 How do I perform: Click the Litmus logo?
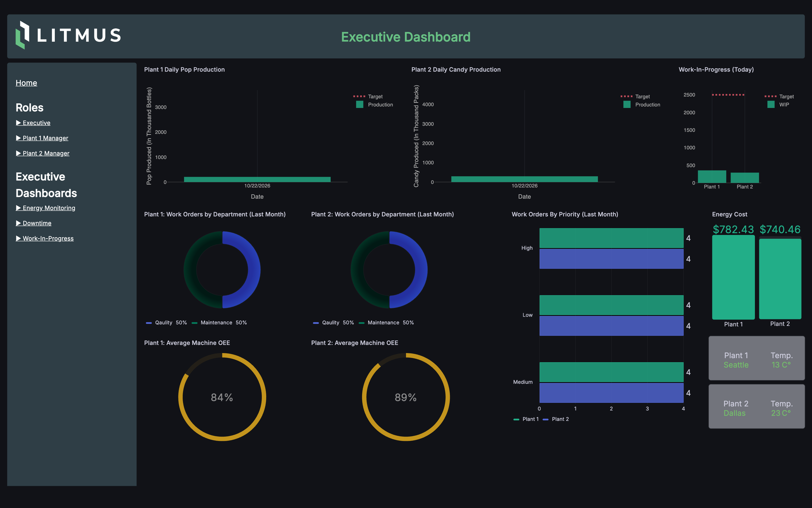pyautogui.click(x=68, y=35)
